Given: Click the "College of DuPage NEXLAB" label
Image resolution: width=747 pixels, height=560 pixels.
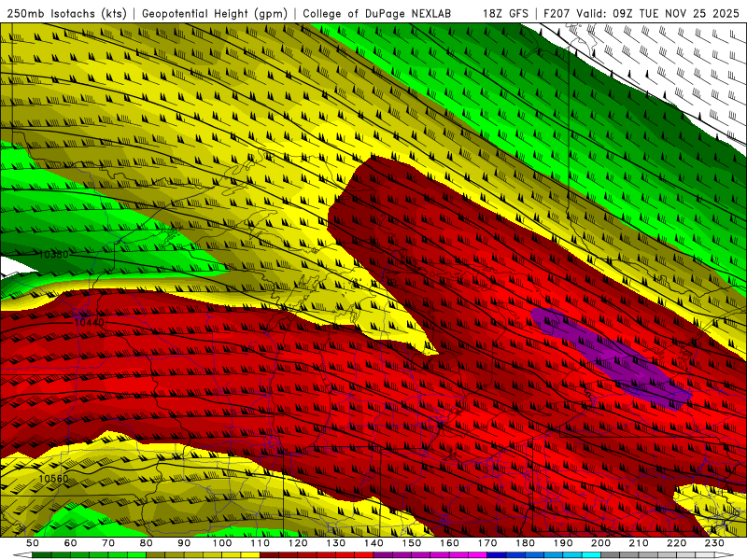Looking at the screenshot, I should click(376, 13).
